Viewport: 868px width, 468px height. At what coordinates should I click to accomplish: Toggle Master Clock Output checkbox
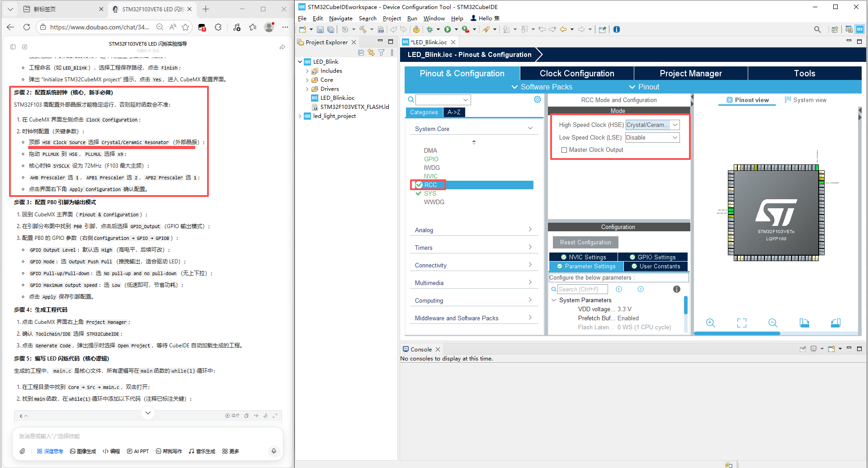point(564,150)
